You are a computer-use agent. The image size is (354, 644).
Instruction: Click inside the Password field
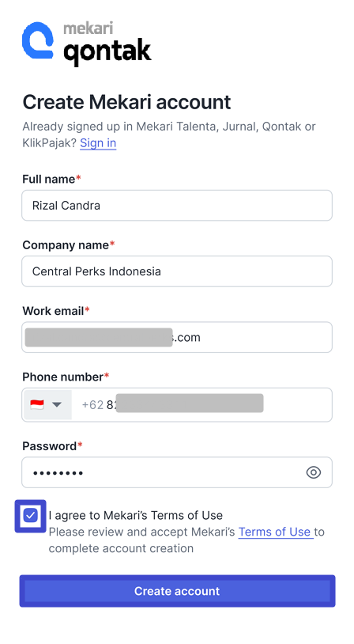click(x=177, y=472)
